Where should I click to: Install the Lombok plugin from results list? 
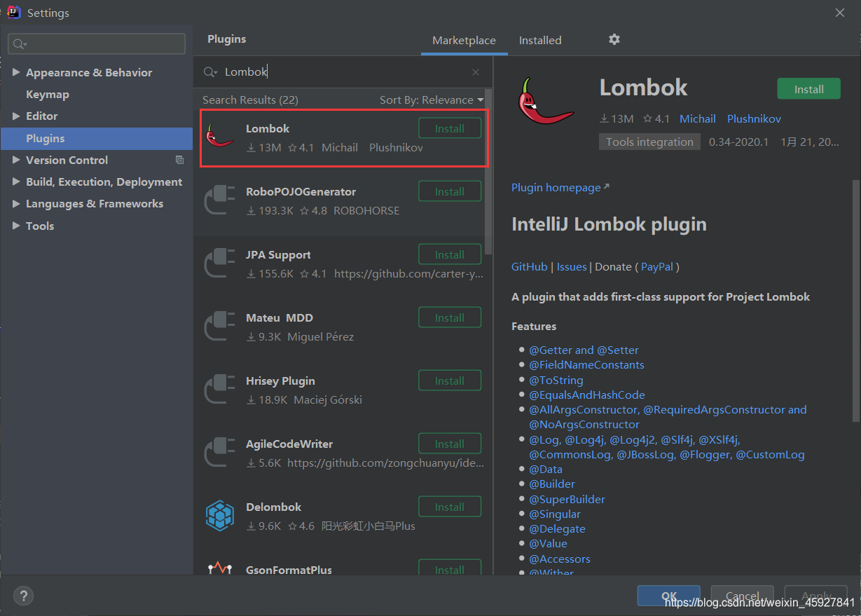(450, 128)
